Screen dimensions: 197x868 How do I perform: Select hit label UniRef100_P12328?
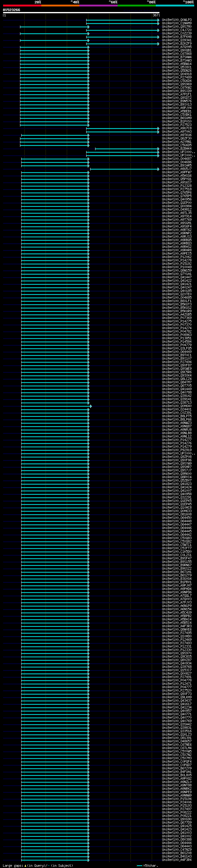point(176,186)
